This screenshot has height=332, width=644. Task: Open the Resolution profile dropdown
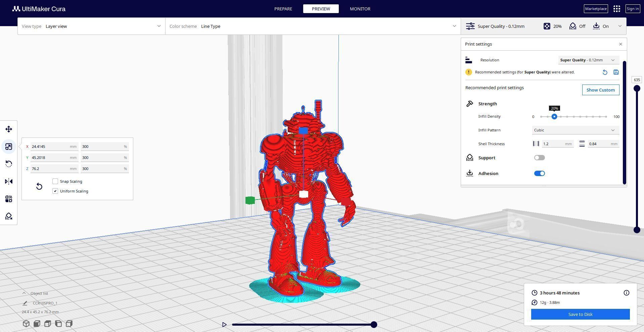click(x=588, y=60)
